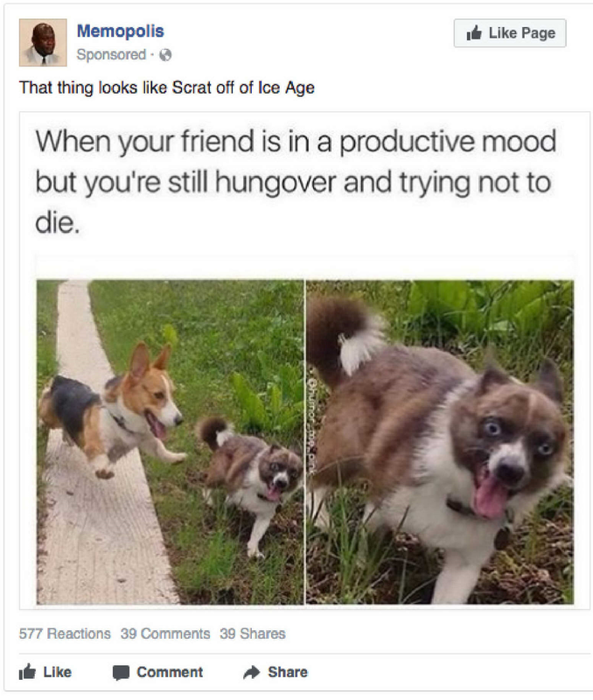Click the Share arrow icon

(252, 672)
